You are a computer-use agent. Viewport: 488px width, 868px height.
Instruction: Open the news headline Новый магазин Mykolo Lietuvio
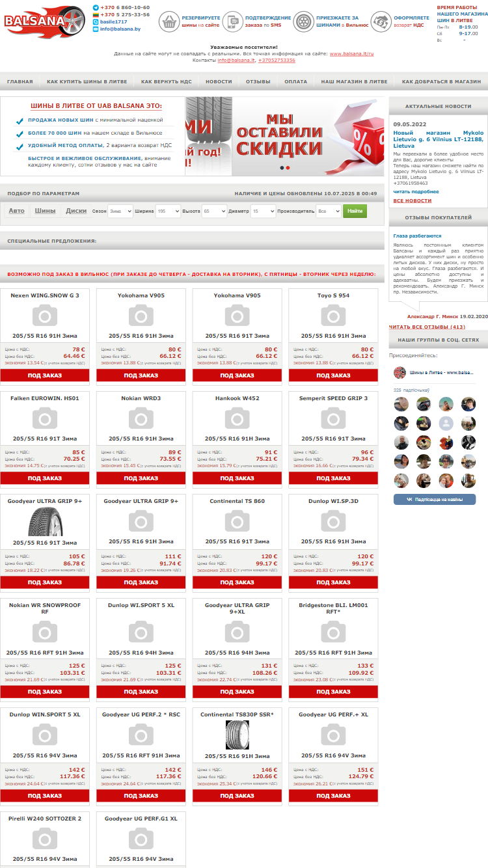pyautogui.click(x=439, y=139)
